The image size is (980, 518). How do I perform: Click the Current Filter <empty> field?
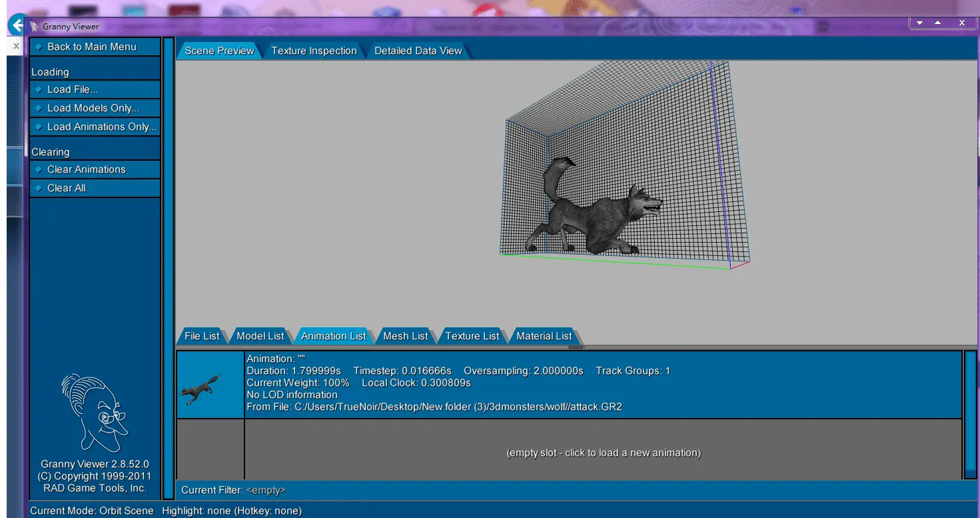coord(266,490)
